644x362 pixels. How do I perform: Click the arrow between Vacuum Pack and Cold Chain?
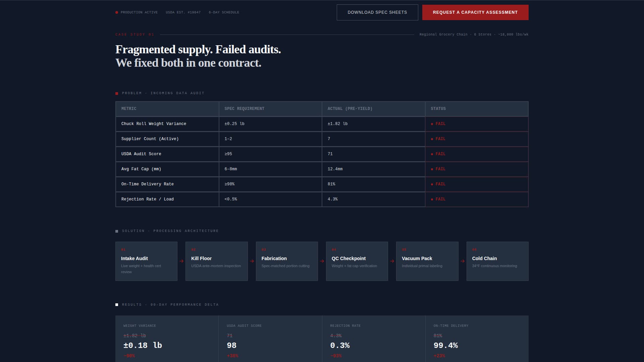pos(462,261)
